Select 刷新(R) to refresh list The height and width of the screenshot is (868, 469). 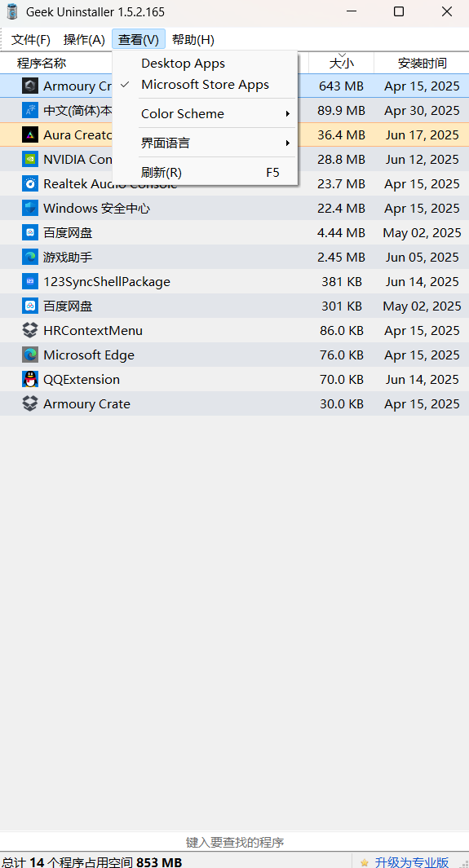click(205, 173)
